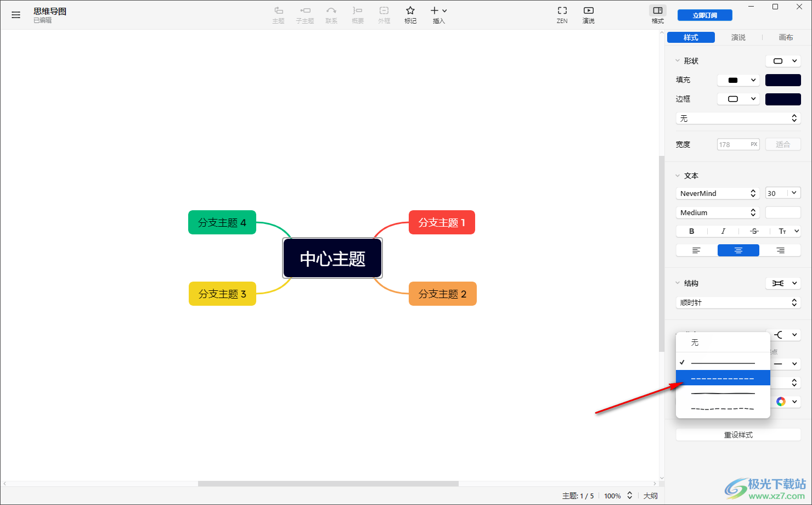This screenshot has width=812, height=505.
Task: Select the central topic 中心主题
Action: pos(332,258)
